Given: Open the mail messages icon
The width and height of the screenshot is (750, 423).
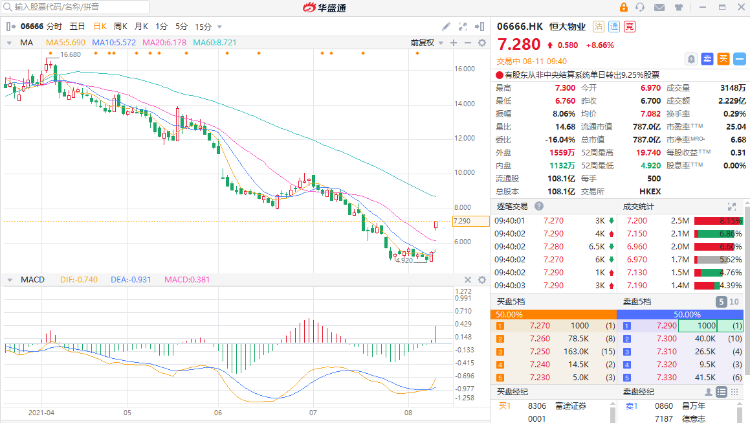Looking at the screenshot, I should [x=659, y=7].
